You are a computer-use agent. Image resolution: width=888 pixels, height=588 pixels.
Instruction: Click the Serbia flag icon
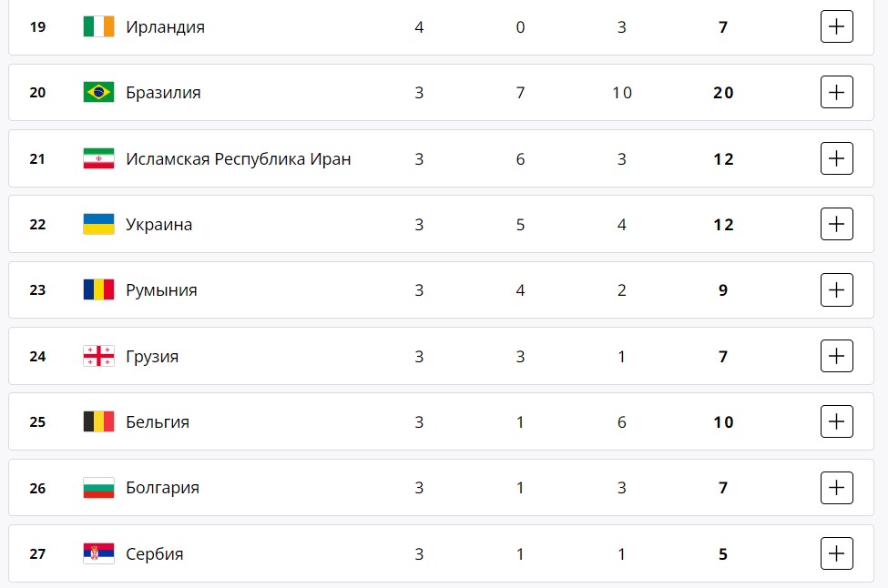[x=98, y=553]
